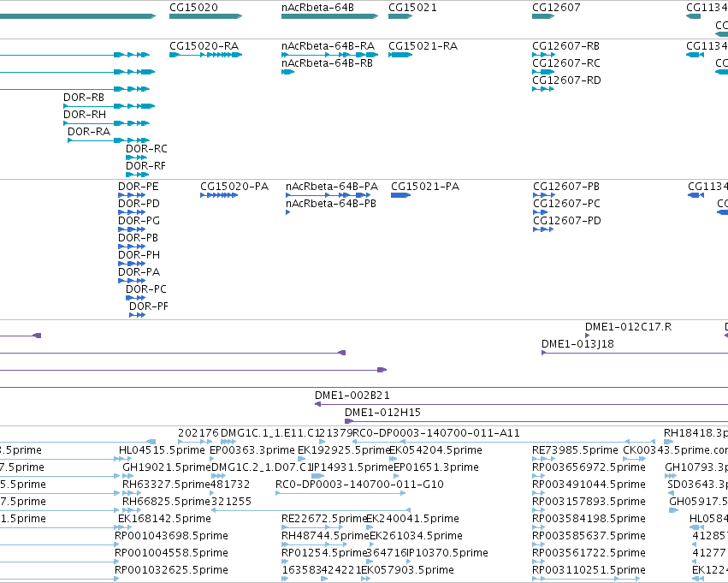Image resolution: width=728 pixels, height=583 pixels.
Task: Select the CG15021-RA transcript label
Action: tap(423, 46)
